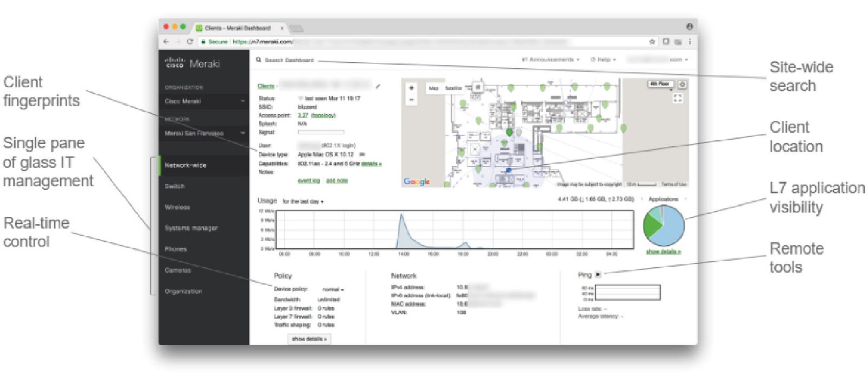Click the device type OS icon
Viewport: 868px width, 381px height.
pos(362,154)
